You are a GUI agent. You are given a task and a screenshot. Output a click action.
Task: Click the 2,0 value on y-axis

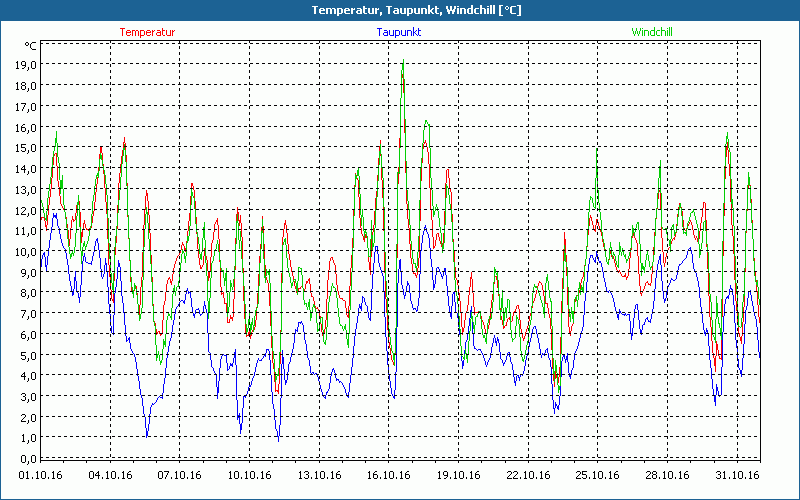coord(29,417)
